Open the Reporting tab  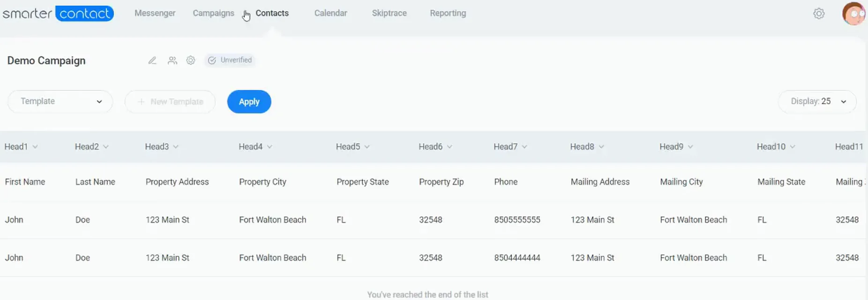click(x=448, y=13)
